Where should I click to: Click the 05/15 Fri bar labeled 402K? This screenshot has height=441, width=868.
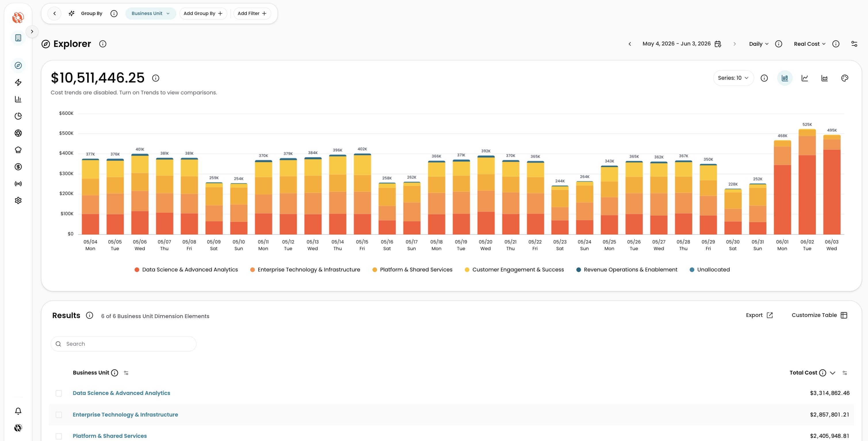[x=362, y=194]
